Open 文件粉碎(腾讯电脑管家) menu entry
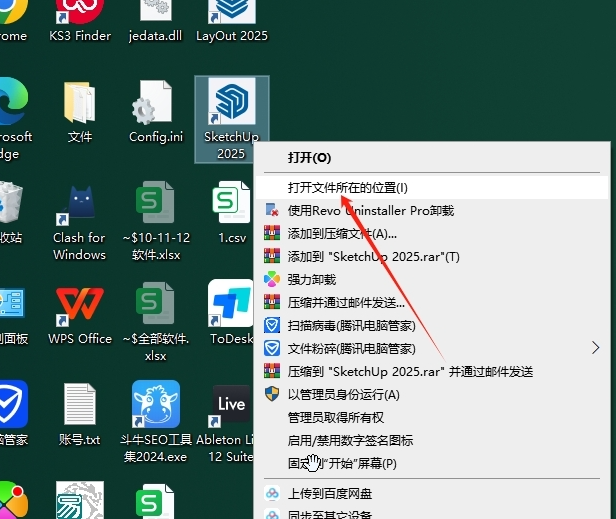Image resolution: width=616 pixels, height=519 pixels. point(431,348)
